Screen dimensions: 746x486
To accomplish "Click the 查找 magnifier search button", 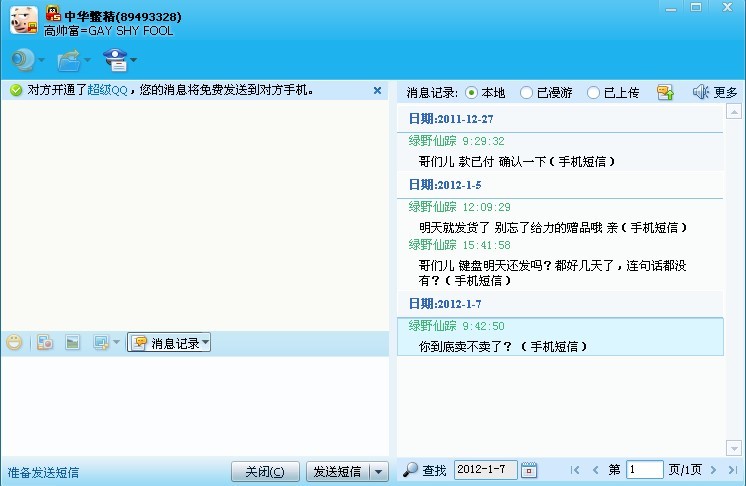I will click(x=424, y=470).
